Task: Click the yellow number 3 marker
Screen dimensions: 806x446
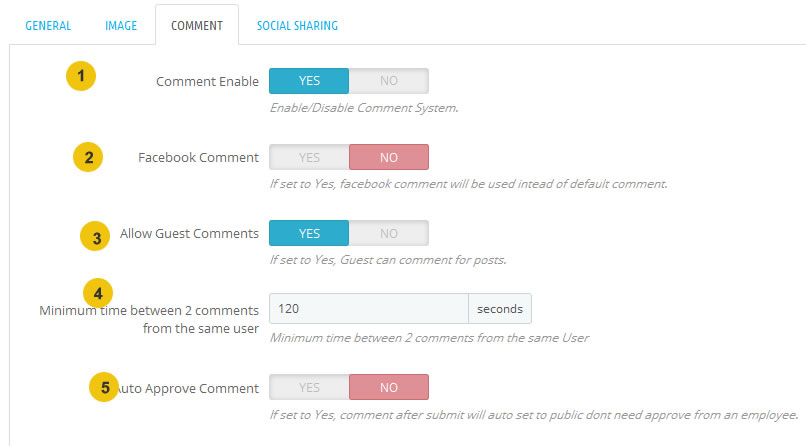Action: click(x=95, y=236)
